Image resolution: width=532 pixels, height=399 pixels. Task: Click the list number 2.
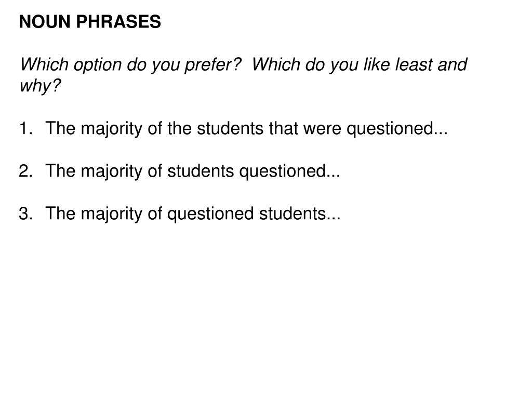[26, 171]
